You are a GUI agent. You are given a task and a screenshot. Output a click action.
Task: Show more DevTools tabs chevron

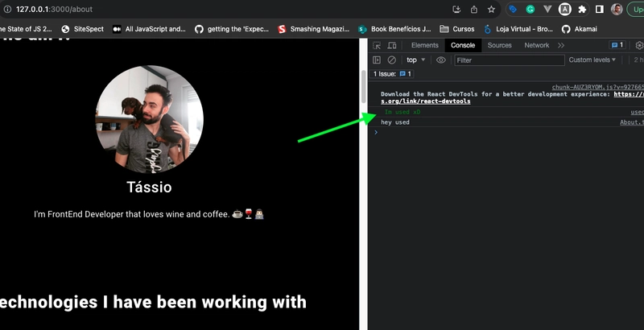561,46
